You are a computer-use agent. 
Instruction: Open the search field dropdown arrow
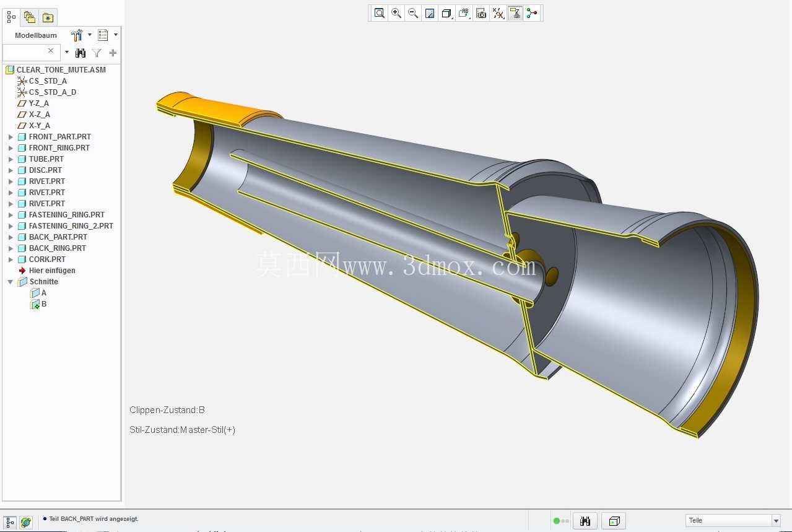(67, 53)
